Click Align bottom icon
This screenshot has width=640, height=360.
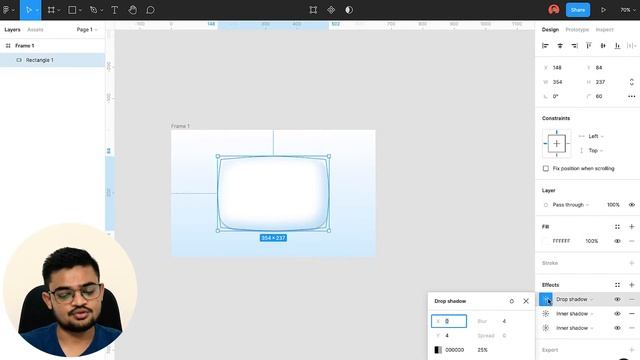618,46
